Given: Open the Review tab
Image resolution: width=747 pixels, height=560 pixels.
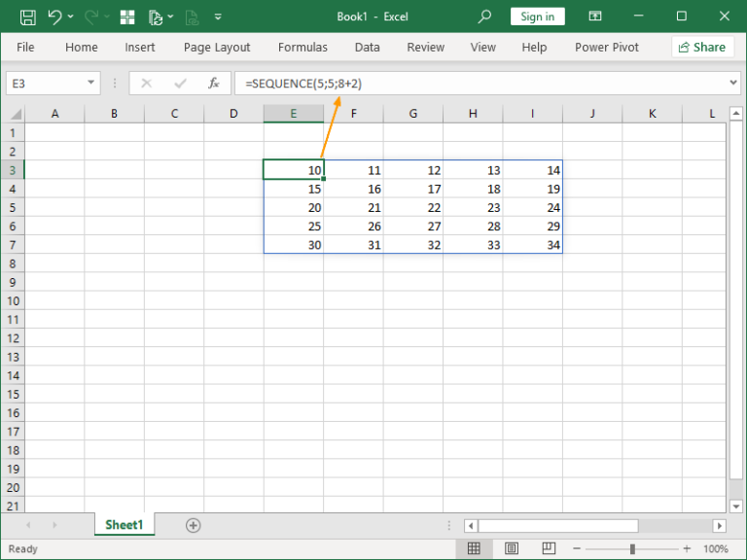Looking at the screenshot, I should click(x=425, y=47).
